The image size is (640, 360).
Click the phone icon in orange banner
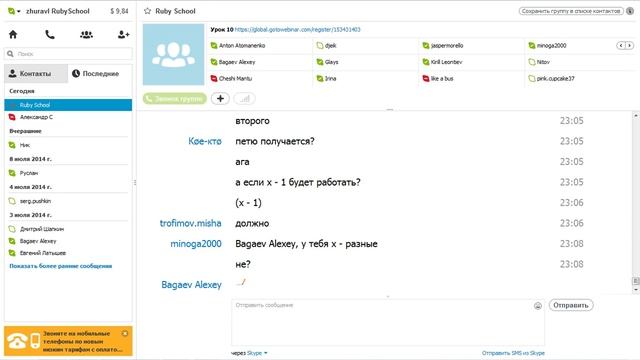click(x=17, y=341)
